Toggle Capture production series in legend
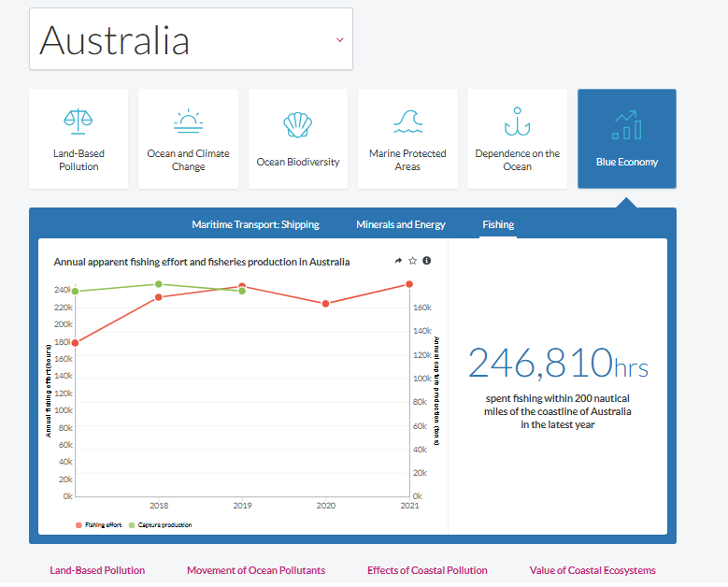 [160, 525]
